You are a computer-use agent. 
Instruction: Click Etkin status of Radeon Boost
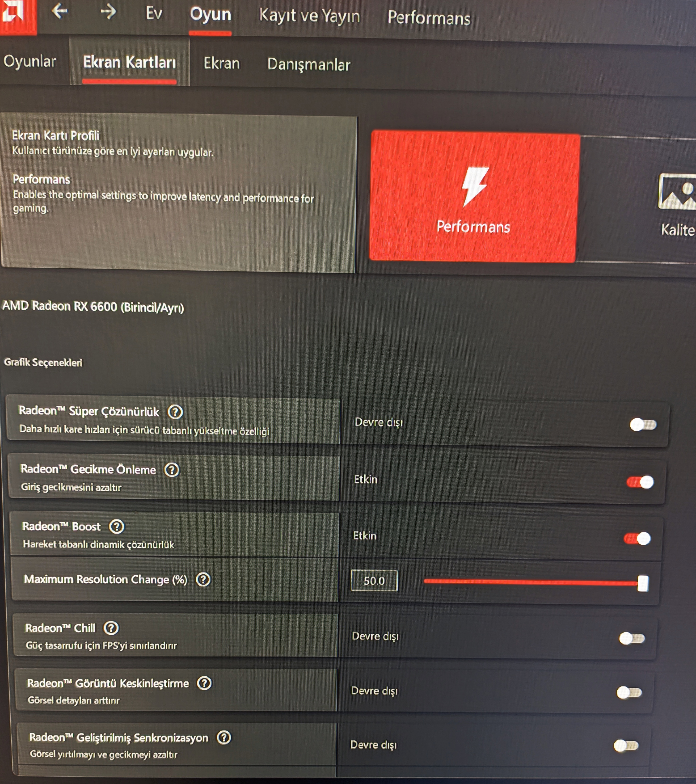(364, 535)
